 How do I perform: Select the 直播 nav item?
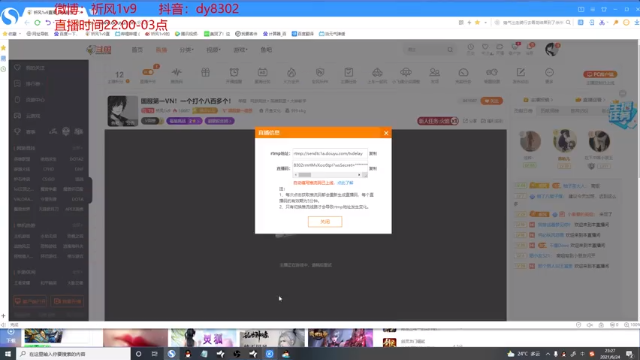point(161,50)
